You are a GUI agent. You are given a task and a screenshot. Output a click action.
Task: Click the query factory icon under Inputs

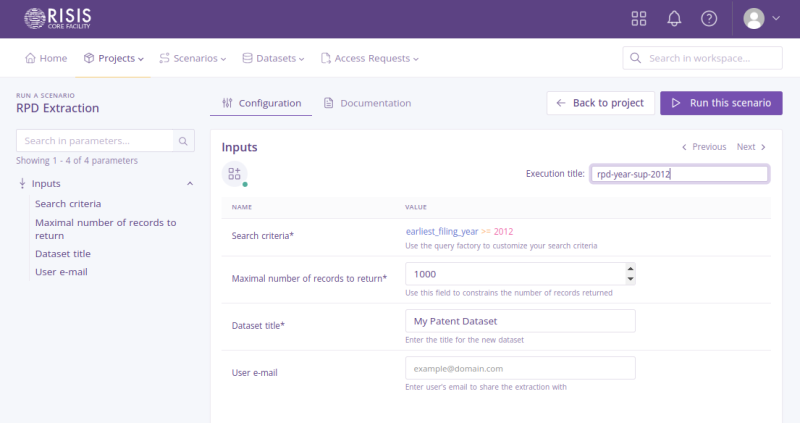[x=234, y=174]
